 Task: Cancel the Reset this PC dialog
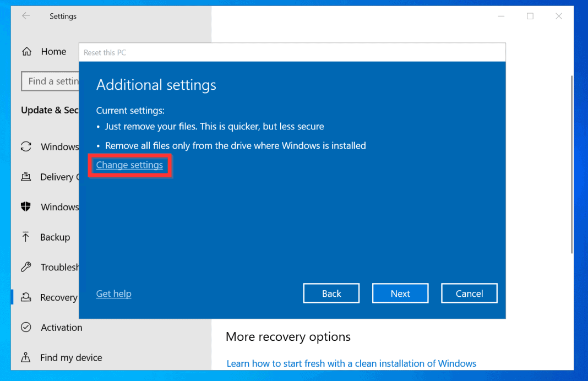(469, 293)
